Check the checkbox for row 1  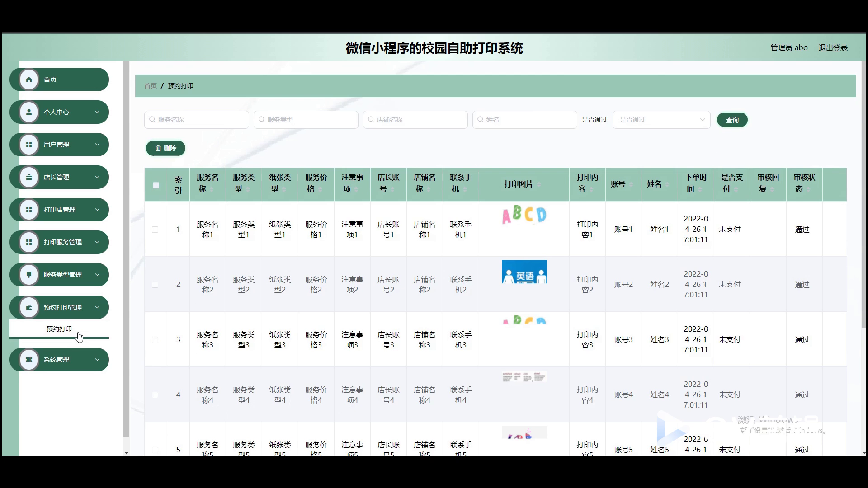[x=155, y=230]
